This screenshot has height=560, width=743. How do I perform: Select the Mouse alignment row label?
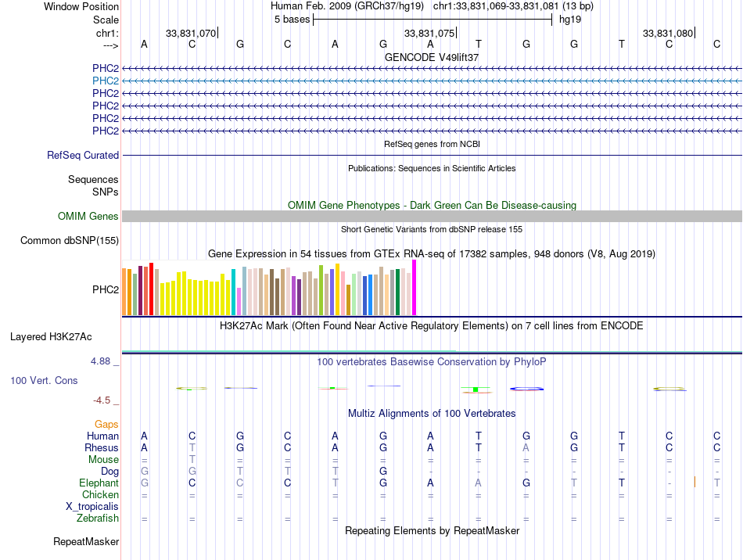103,460
